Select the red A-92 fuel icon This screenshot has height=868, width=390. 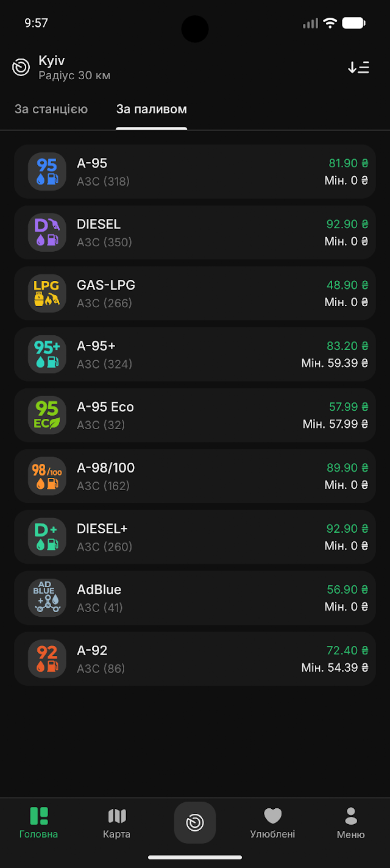(47, 659)
